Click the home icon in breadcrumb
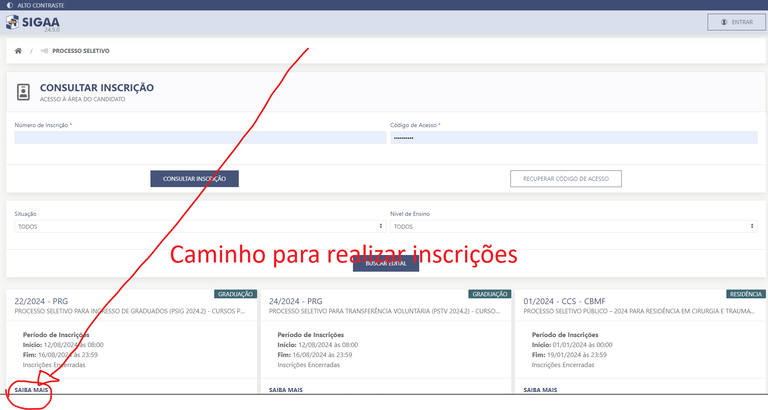768x410 pixels. pos(18,50)
